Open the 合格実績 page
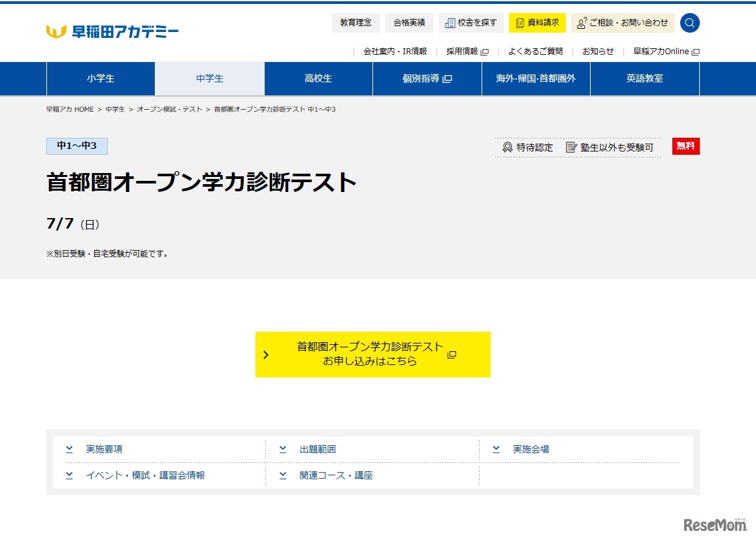 tap(409, 23)
